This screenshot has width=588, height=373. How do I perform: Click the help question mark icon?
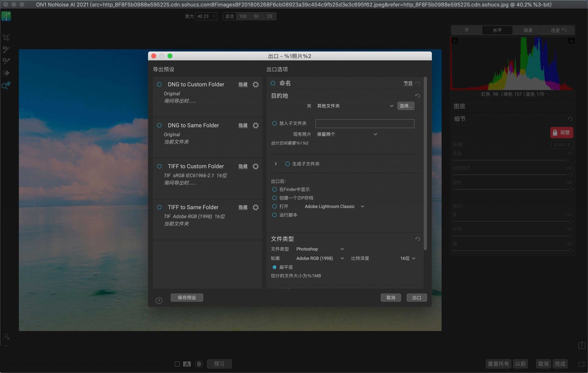[159, 300]
